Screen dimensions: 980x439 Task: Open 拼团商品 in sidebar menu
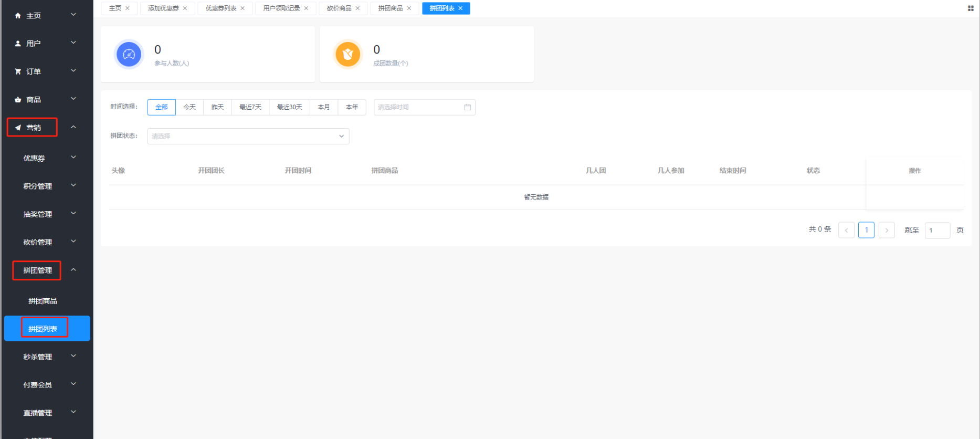[x=43, y=301]
